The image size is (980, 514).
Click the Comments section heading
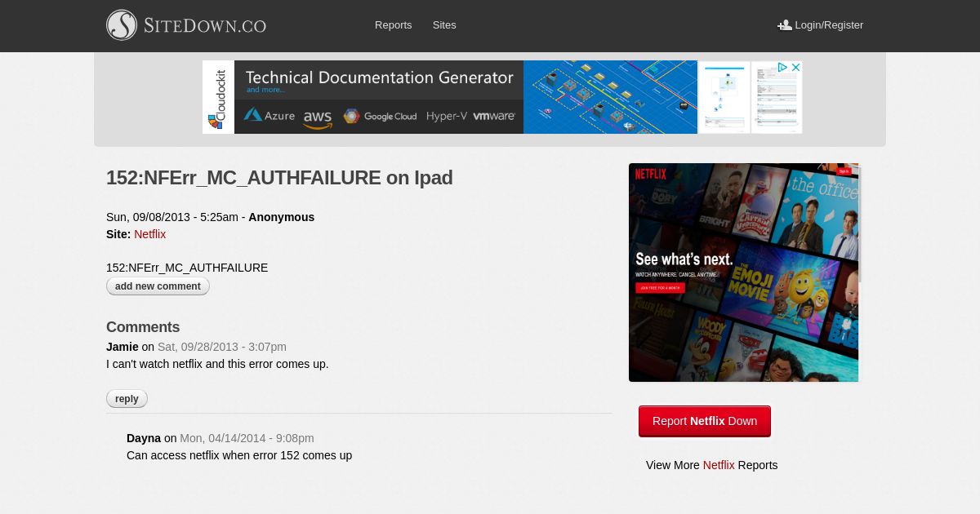click(x=143, y=327)
